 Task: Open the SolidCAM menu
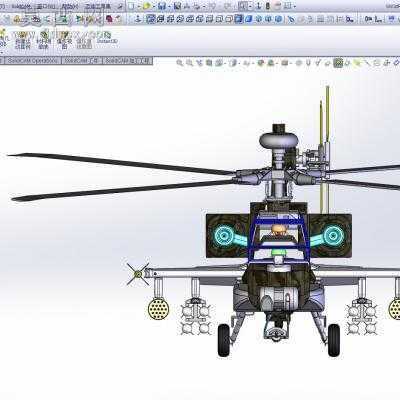tap(22, 6)
